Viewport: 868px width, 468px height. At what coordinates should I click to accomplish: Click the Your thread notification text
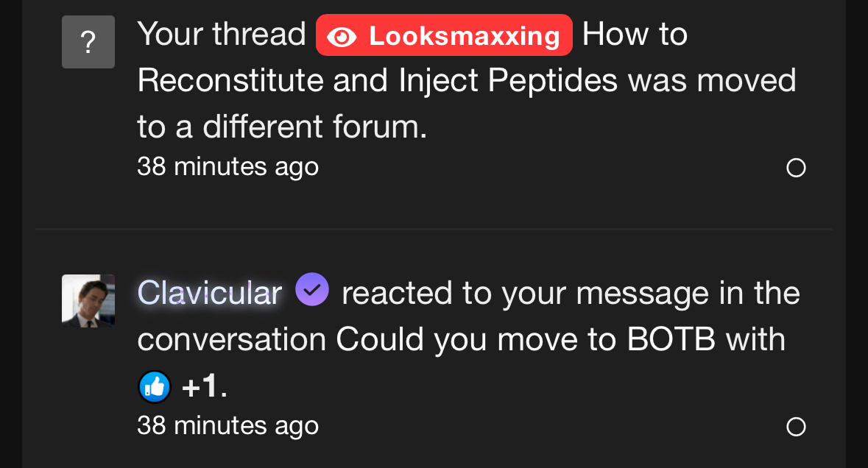click(222, 34)
